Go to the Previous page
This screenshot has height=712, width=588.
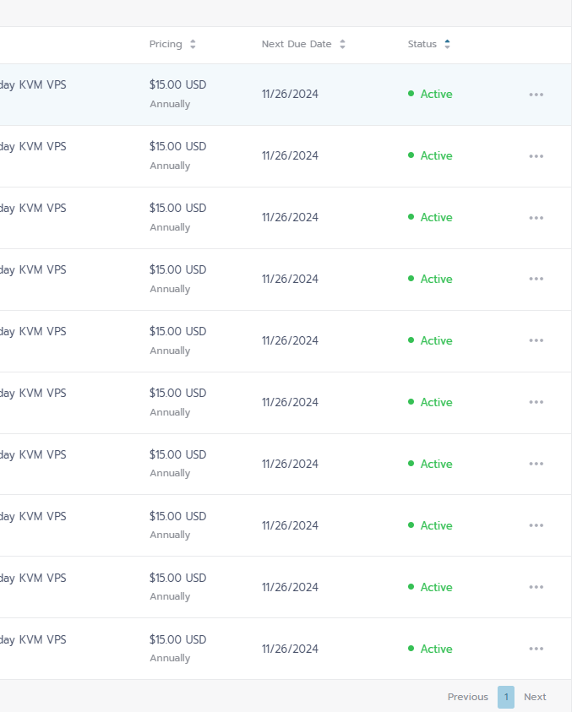pyautogui.click(x=467, y=697)
